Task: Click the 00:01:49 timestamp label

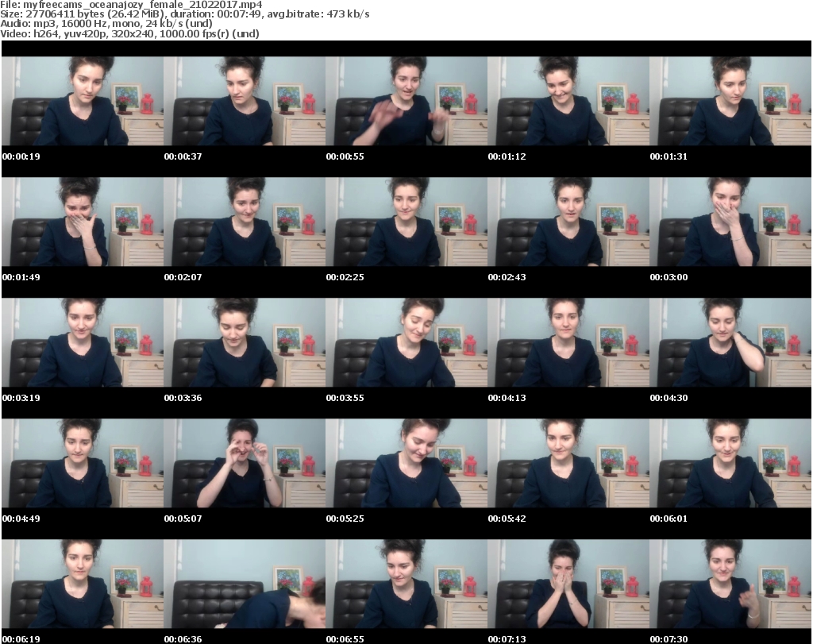Action: coord(21,277)
